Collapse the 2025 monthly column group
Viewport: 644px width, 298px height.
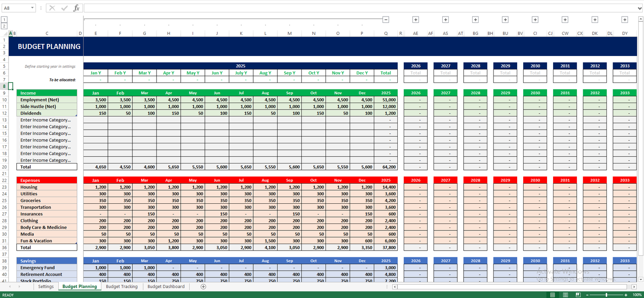386,20
